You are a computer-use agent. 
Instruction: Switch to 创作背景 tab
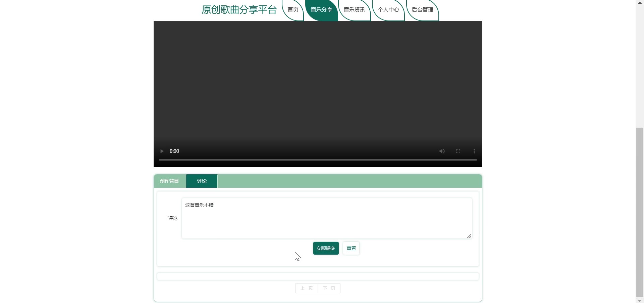coord(169,181)
